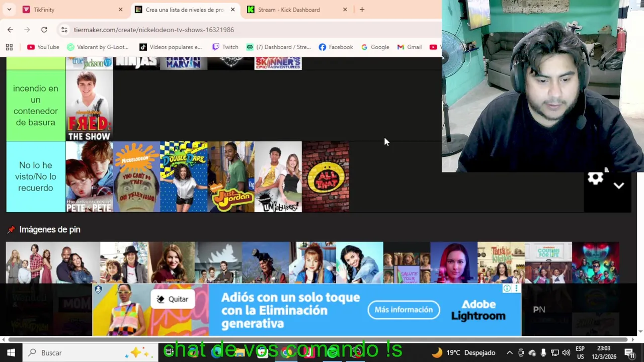
Task: Open the microphone tray icon
Action: pos(543,353)
